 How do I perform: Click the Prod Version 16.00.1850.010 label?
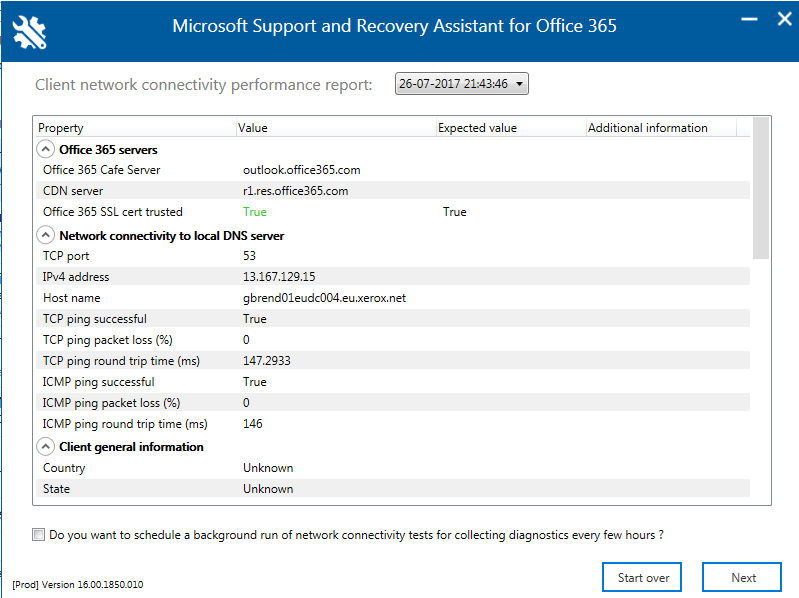pos(77,584)
